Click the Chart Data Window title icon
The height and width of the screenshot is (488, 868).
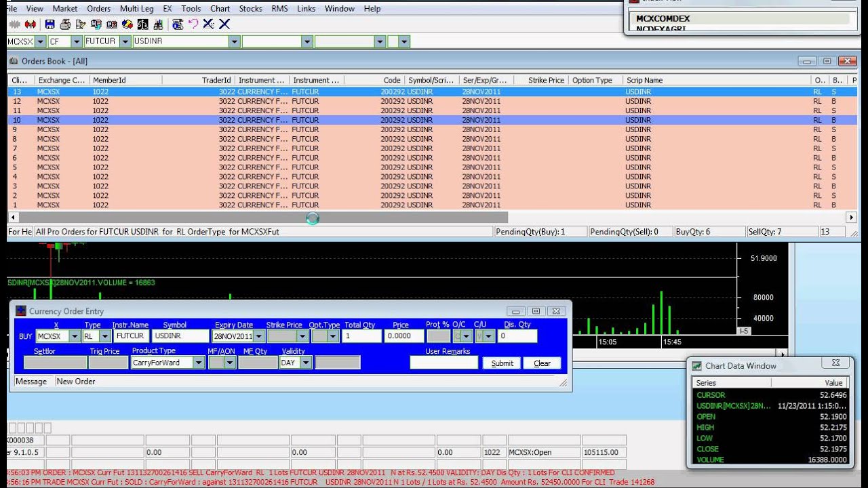coord(696,366)
